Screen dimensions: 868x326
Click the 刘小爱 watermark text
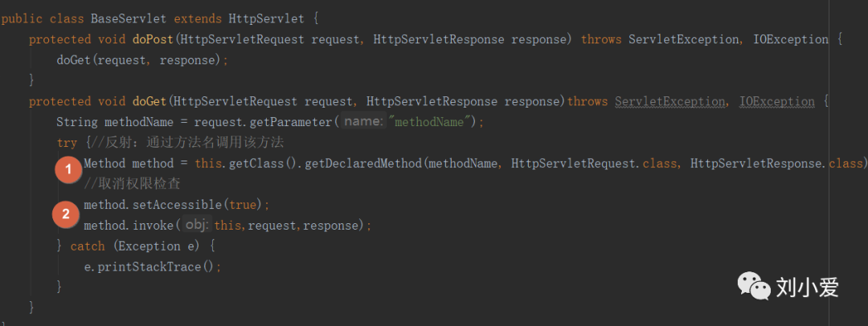pos(807,287)
